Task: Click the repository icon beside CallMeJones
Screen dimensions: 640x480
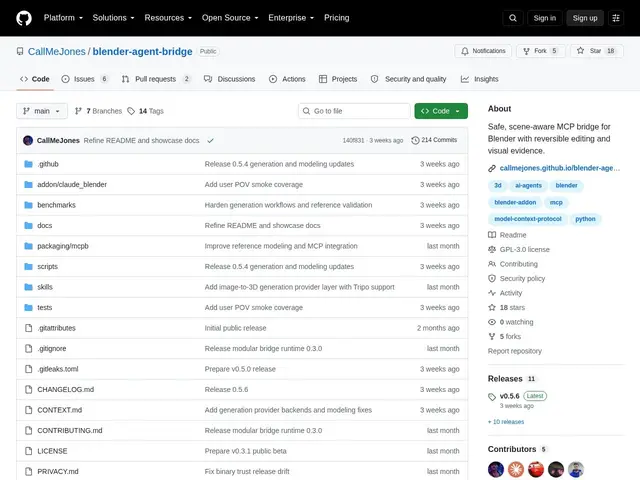Action: (x=20, y=51)
